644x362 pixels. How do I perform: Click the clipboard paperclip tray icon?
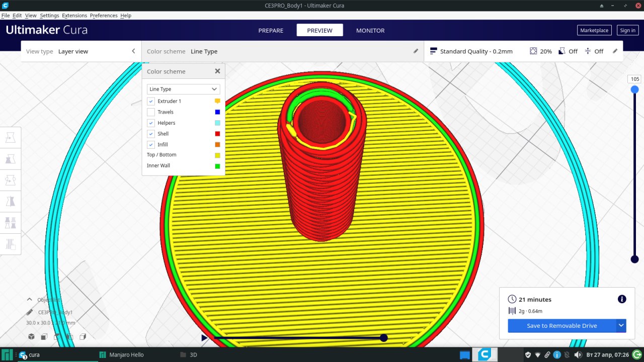[x=547, y=355]
